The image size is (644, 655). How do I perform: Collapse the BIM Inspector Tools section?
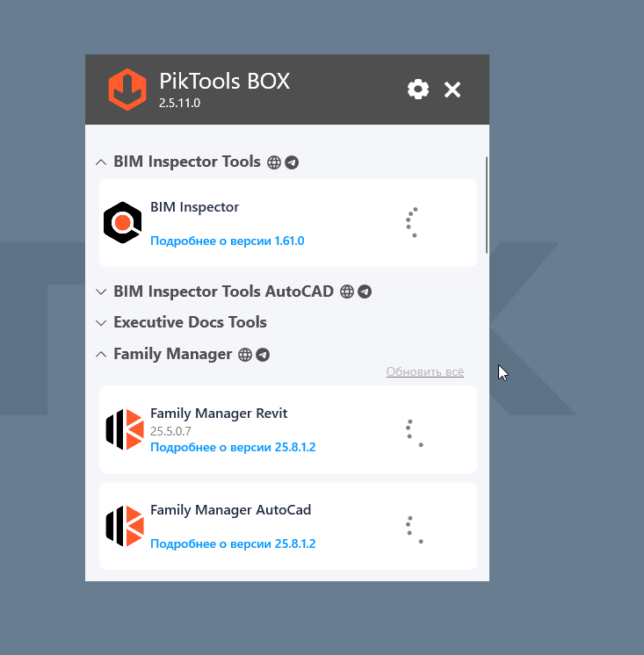tap(101, 162)
